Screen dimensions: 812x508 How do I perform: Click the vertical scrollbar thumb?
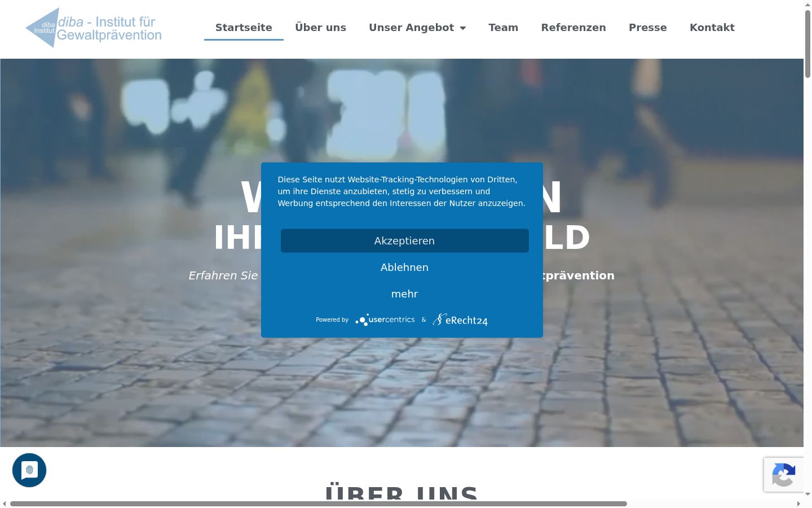pyautogui.click(x=807, y=44)
